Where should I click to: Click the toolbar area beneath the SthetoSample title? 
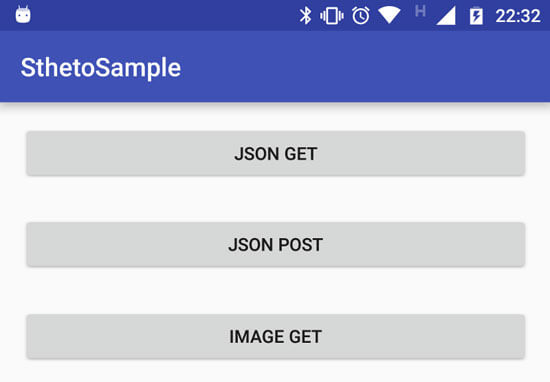101,92
